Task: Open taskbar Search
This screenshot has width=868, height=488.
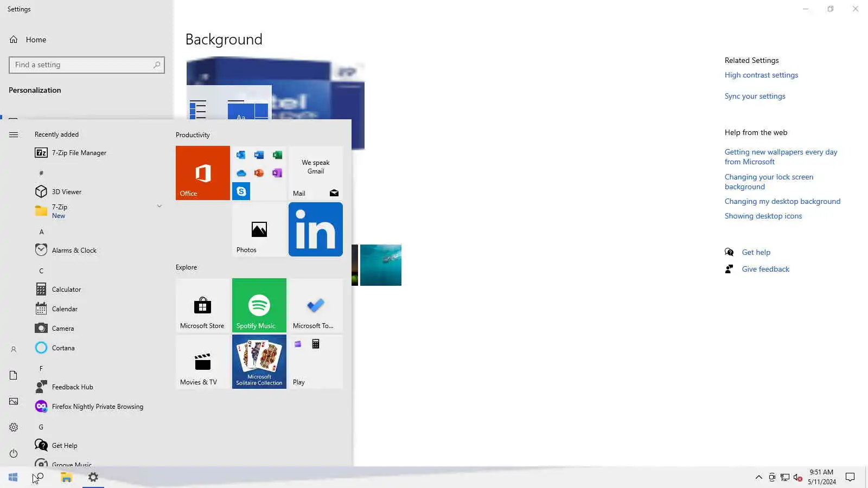Action: point(39,477)
